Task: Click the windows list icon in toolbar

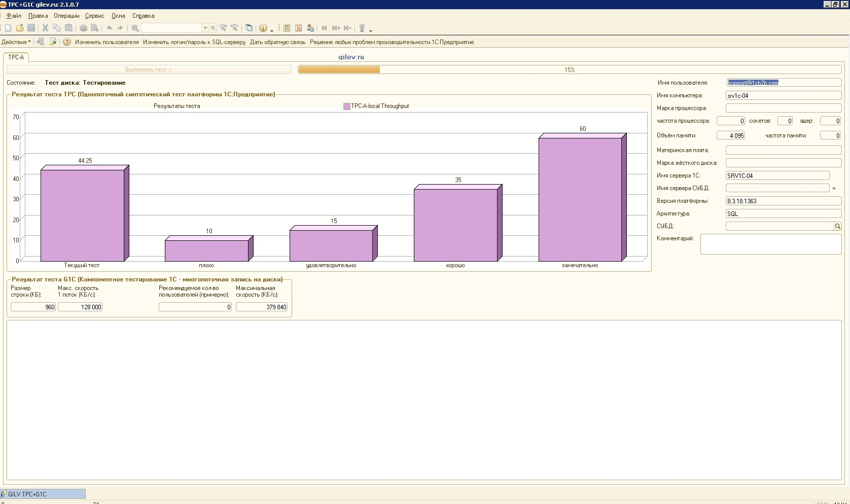Action: (x=249, y=28)
